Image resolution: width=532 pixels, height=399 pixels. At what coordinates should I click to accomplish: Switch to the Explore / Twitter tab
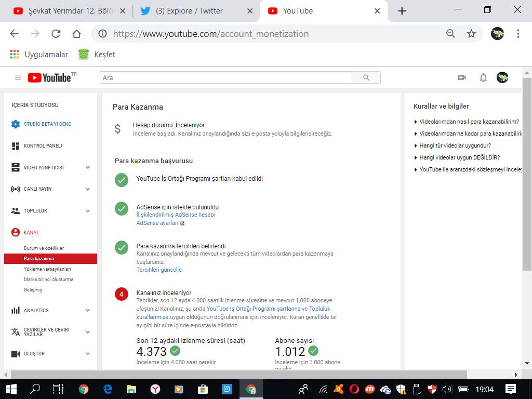[x=190, y=11]
